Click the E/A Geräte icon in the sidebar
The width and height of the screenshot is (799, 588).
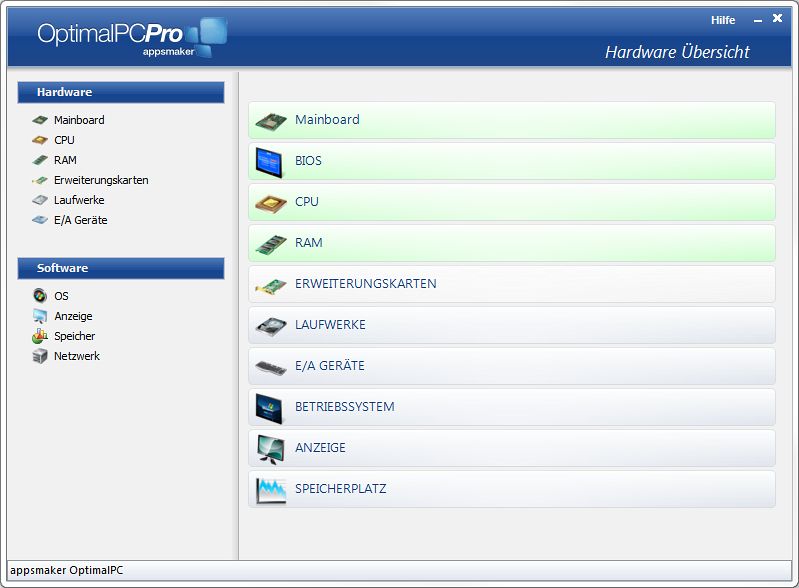(40, 220)
